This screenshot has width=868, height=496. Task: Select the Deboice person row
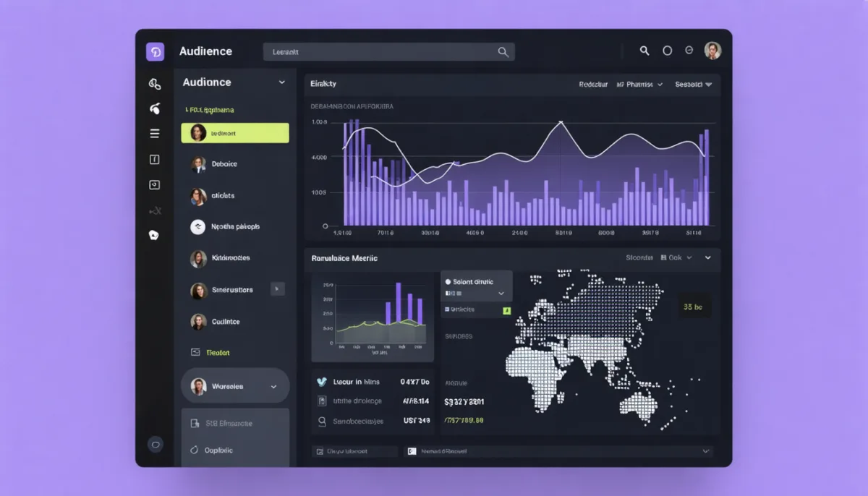[235, 164]
